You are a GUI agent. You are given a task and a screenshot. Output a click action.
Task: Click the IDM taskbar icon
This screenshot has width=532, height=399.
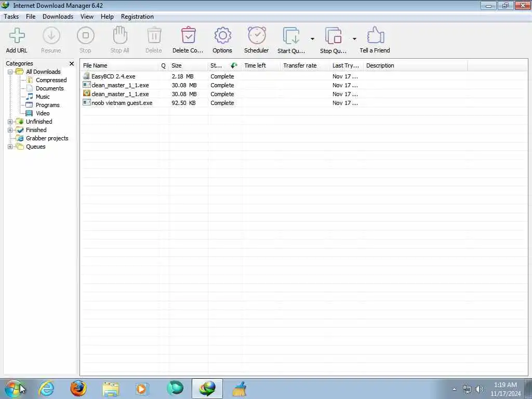pyautogui.click(x=207, y=389)
